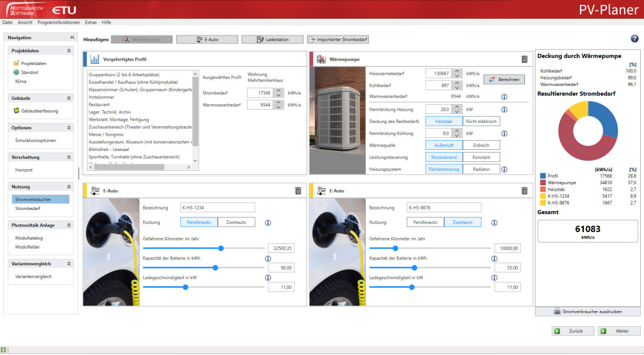644x355 pixels.
Task: Collapse the Verschattung section
Action: tap(70, 157)
